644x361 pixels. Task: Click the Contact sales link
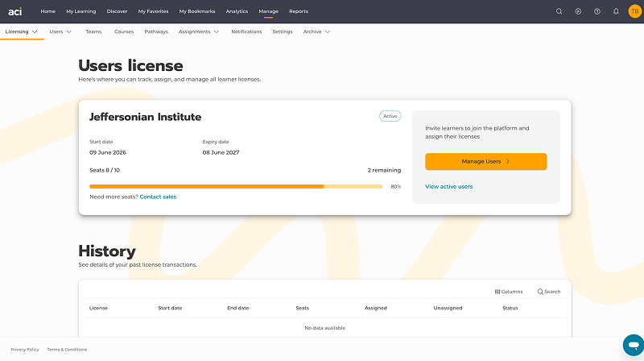pos(158,197)
